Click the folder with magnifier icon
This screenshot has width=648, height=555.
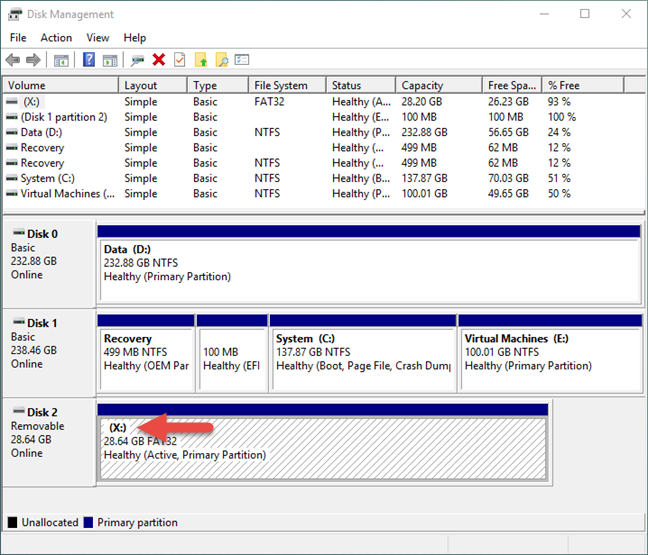coord(222,60)
